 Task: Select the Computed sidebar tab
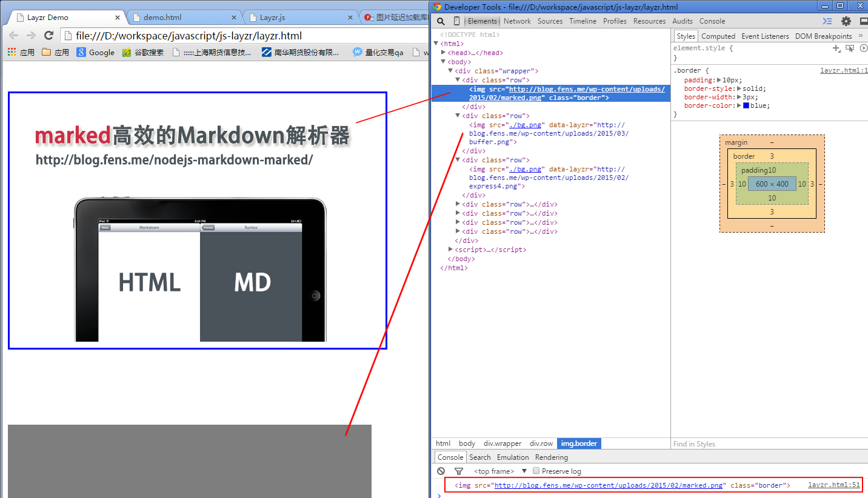pyautogui.click(x=718, y=36)
